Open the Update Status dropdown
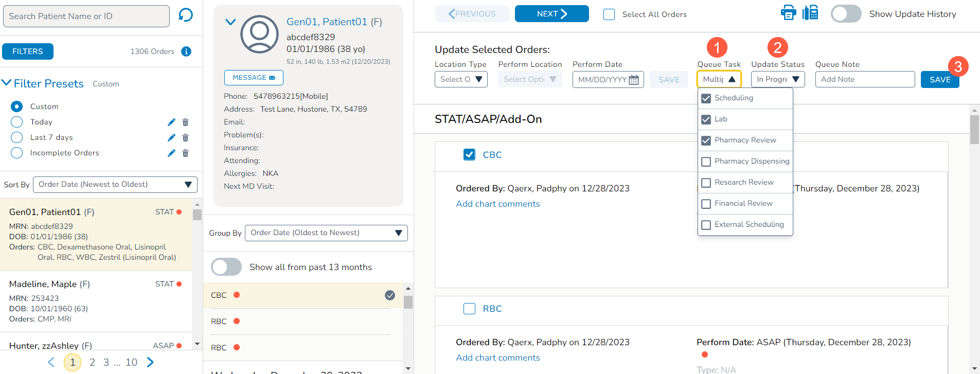 [x=777, y=79]
